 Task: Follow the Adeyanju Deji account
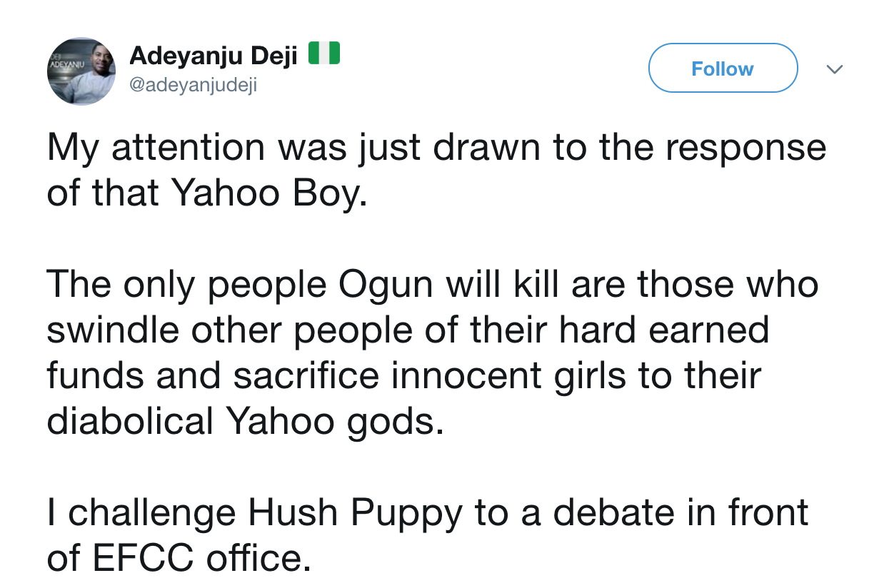[x=722, y=69]
